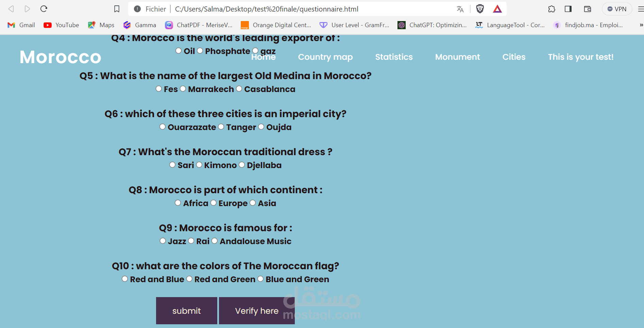
Task: Select the Phosphate radio option
Action: [200, 51]
